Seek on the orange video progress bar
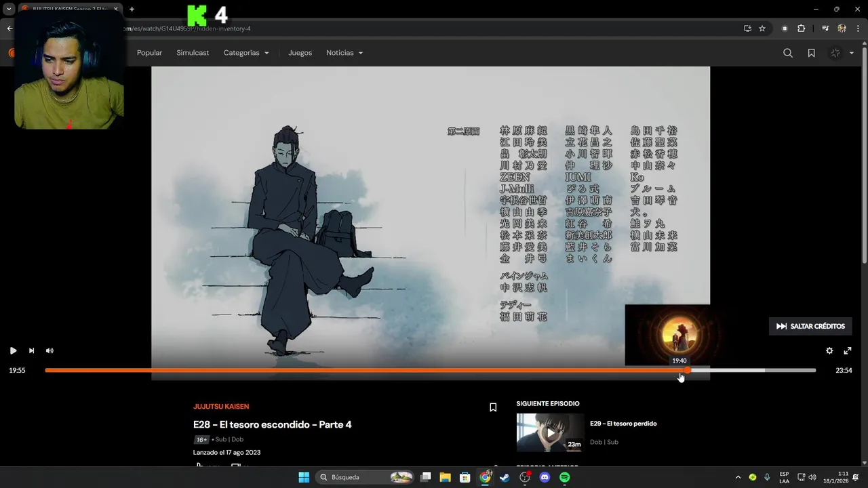 (x=366, y=370)
